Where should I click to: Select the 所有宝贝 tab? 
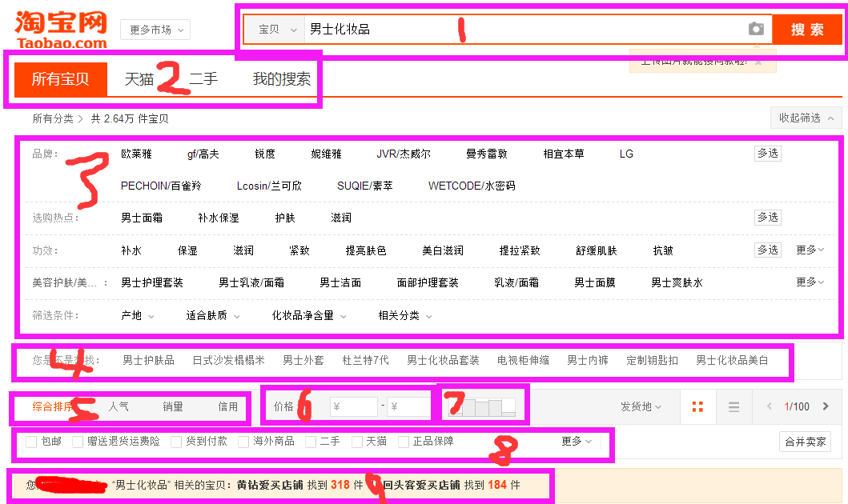(61, 79)
